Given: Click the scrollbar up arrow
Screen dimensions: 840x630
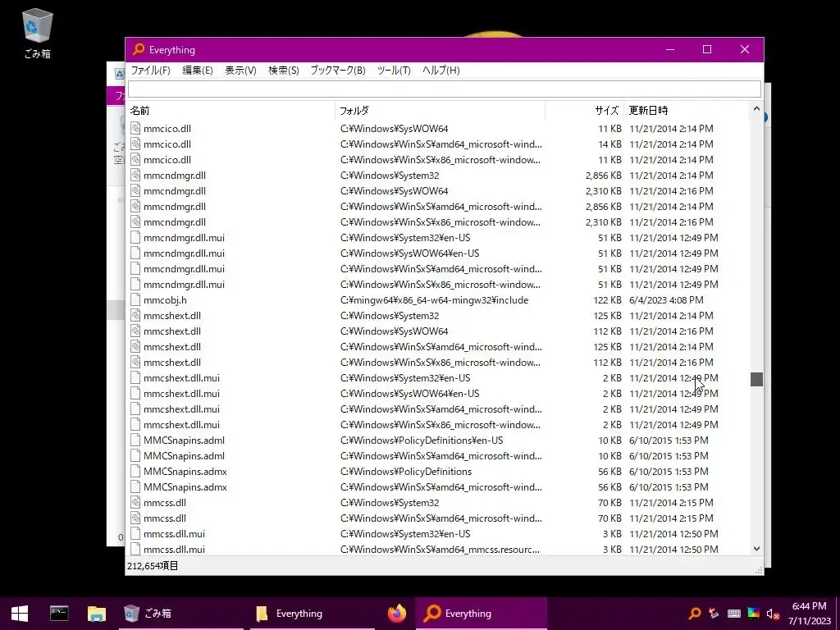Looking at the screenshot, I should coord(756,109).
